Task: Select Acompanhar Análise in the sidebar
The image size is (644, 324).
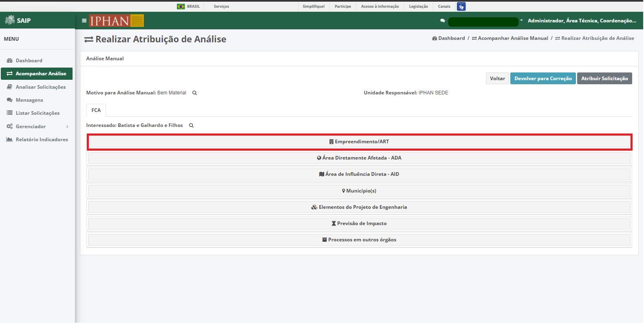Action: coord(37,74)
